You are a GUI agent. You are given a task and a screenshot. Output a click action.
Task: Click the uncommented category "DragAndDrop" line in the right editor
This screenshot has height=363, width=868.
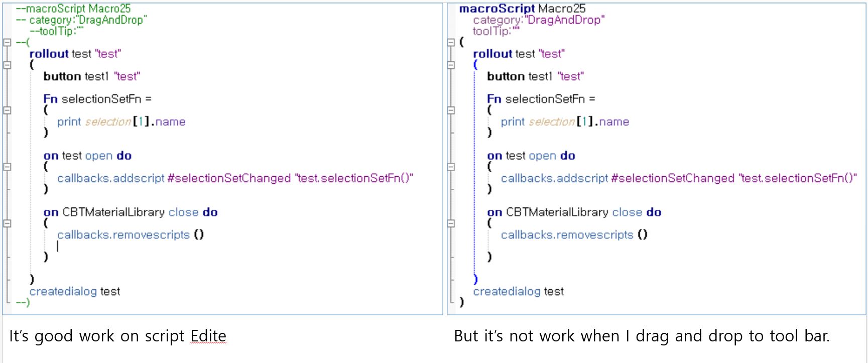click(539, 20)
